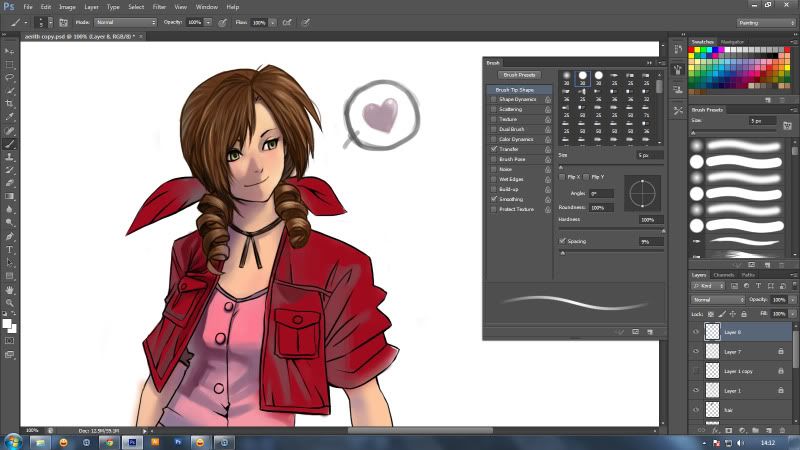Open the brush Mode dropdown
The width and height of the screenshot is (800, 450).
point(125,21)
